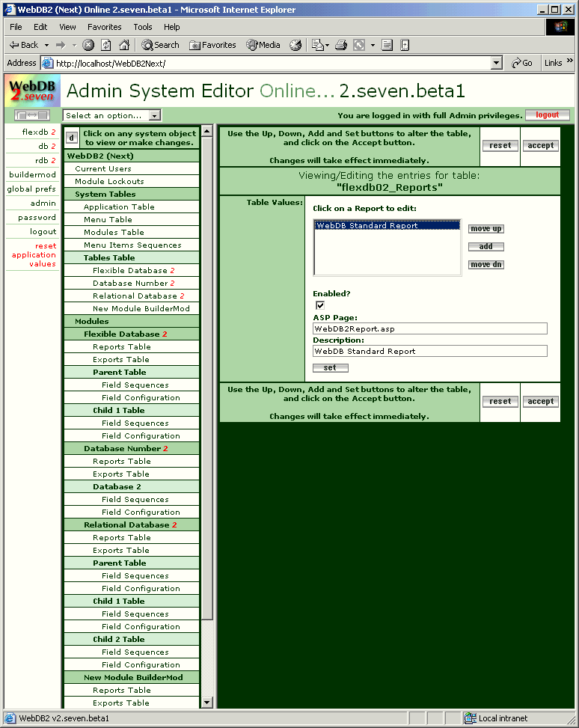The width and height of the screenshot is (579, 728).
Task: Click the bottom reset button
Action: (500, 401)
